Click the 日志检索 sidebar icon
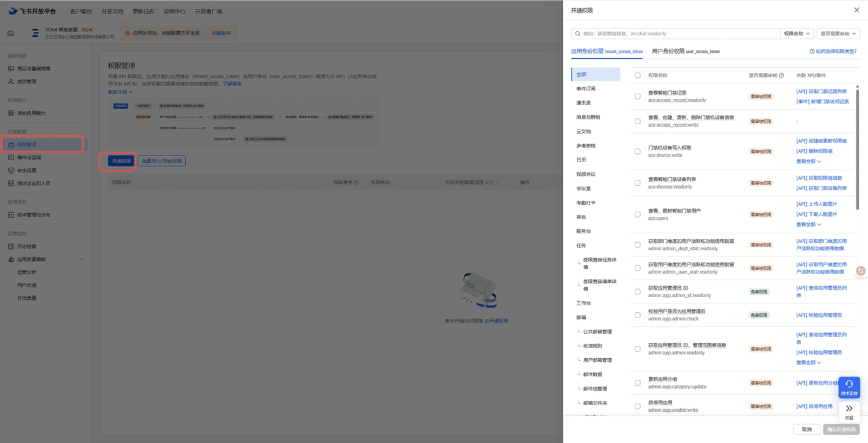 [11, 246]
